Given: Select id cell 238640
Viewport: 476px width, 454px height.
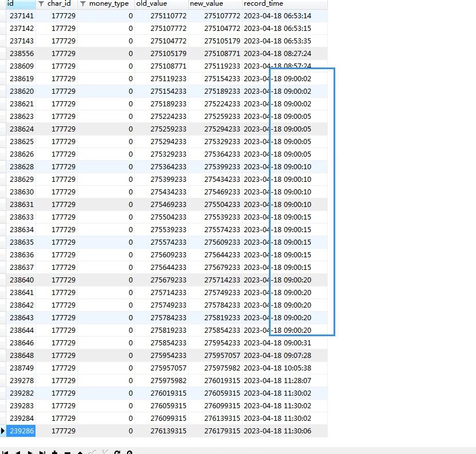Looking at the screenshot, I should point(22,280).
